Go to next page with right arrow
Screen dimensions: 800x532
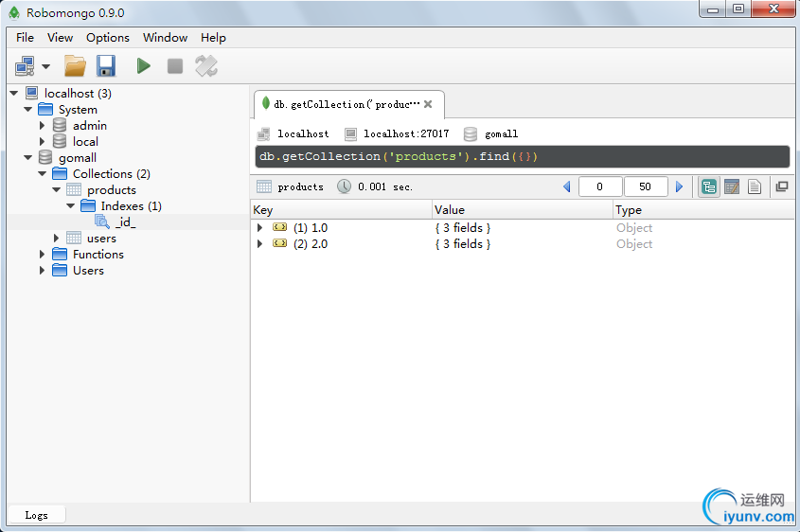coord(679,186)
